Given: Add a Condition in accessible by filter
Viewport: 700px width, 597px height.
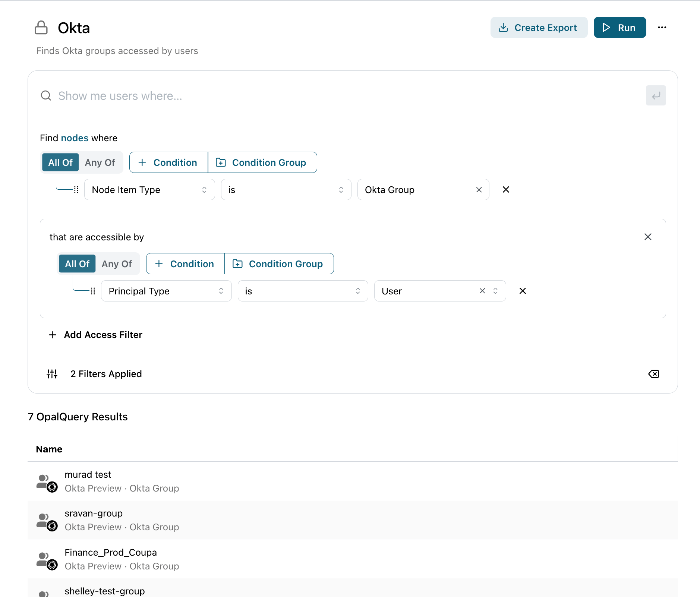Looking at the screenshot, I should coord(185,264).
